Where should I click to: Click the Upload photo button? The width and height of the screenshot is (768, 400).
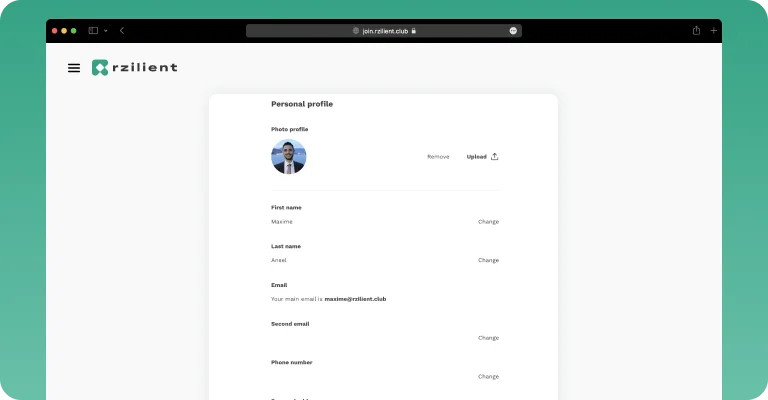point(482,157)
